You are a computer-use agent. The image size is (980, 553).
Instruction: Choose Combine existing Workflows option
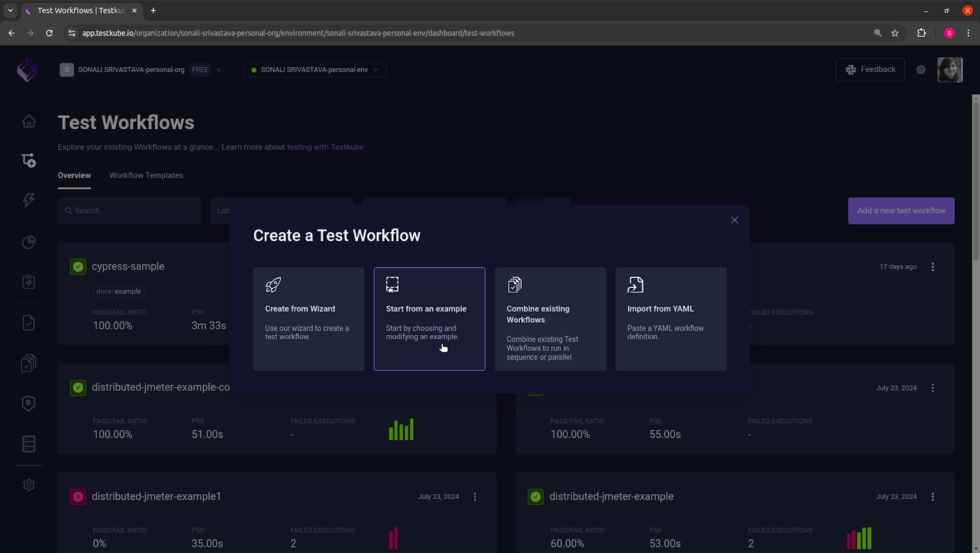pos(550,319)
